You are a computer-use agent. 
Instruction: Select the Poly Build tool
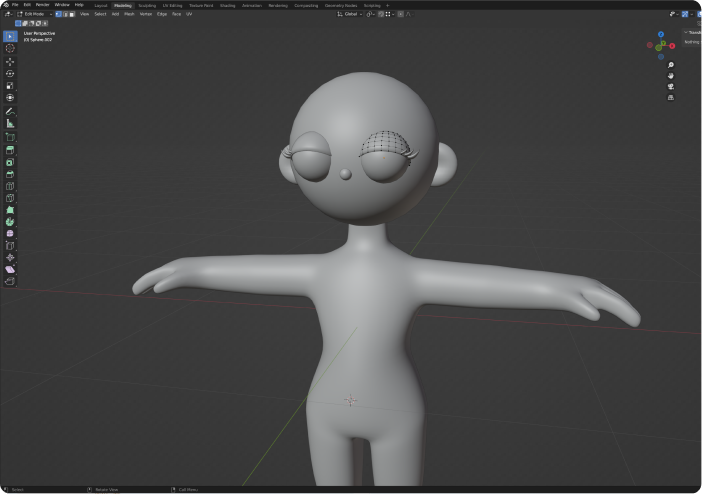pos(10,210)
